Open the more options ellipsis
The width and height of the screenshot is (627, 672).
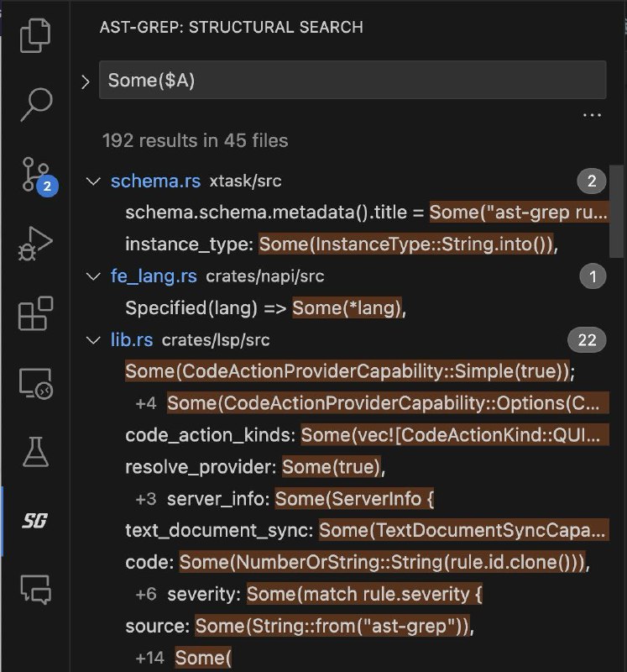coord(593,114)
